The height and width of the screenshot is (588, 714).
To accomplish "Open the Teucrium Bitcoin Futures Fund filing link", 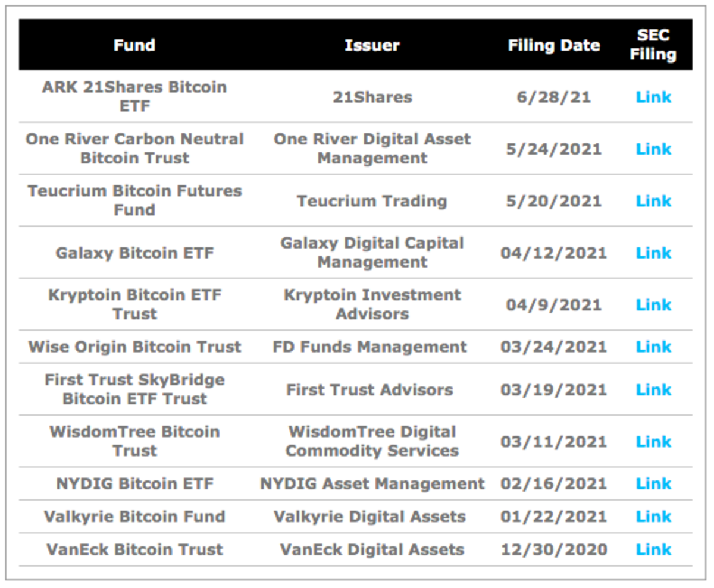I will pyautogui.click(x=653, y=200).
